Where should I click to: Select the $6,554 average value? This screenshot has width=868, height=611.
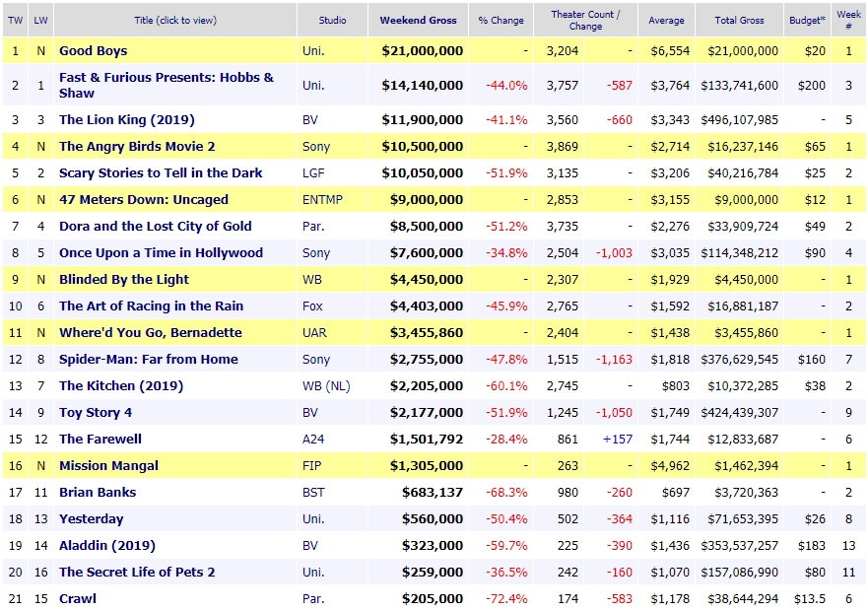tap(670, 51)
